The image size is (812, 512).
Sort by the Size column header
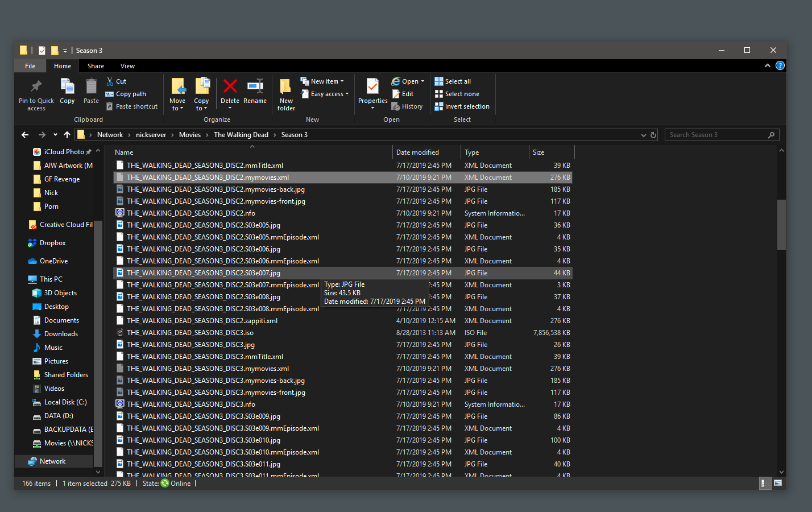(x=552, y=152)
